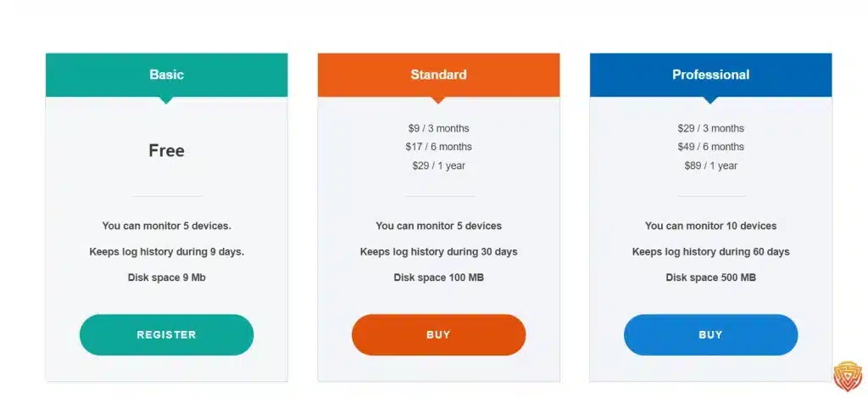Click the Free price label

[167, 151]
